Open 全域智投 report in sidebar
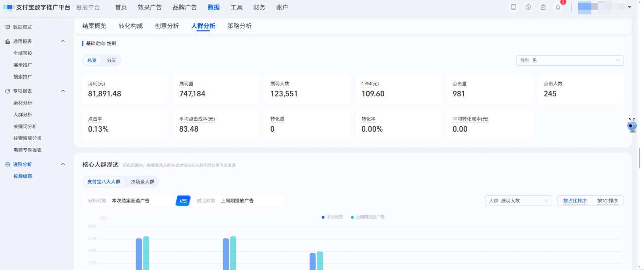 (x=23, y=53)
